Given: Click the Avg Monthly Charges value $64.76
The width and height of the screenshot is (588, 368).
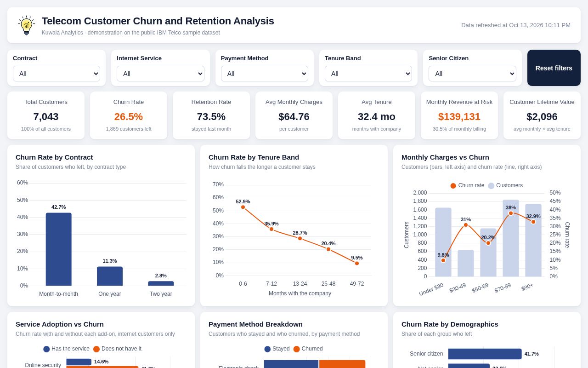Looking at the screenshot, I should point(294,117).
